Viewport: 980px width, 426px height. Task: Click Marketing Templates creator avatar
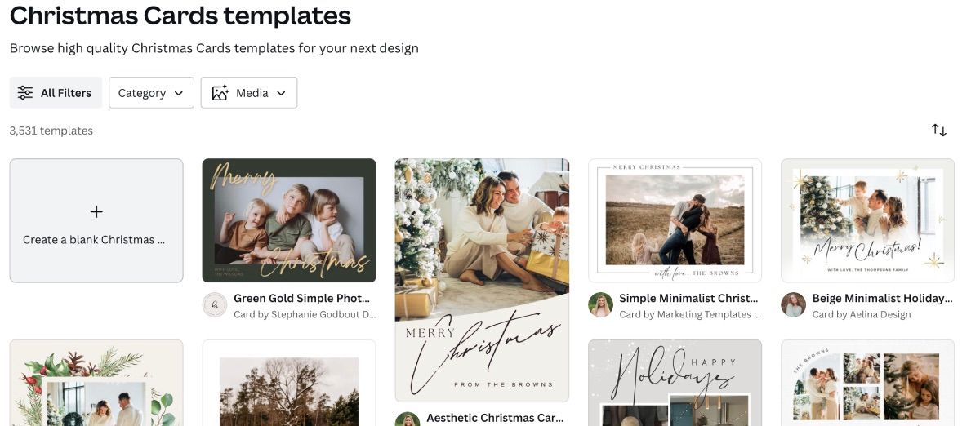tap(600, 305)
